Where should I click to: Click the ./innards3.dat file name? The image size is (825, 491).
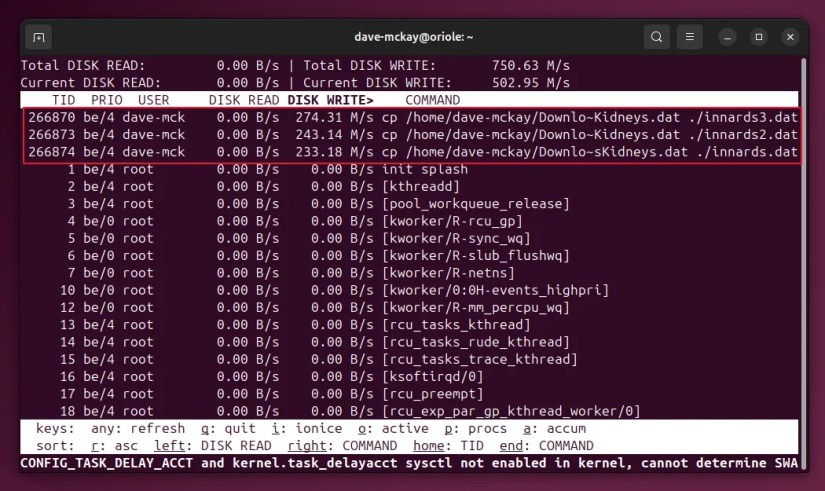(743, 117)
